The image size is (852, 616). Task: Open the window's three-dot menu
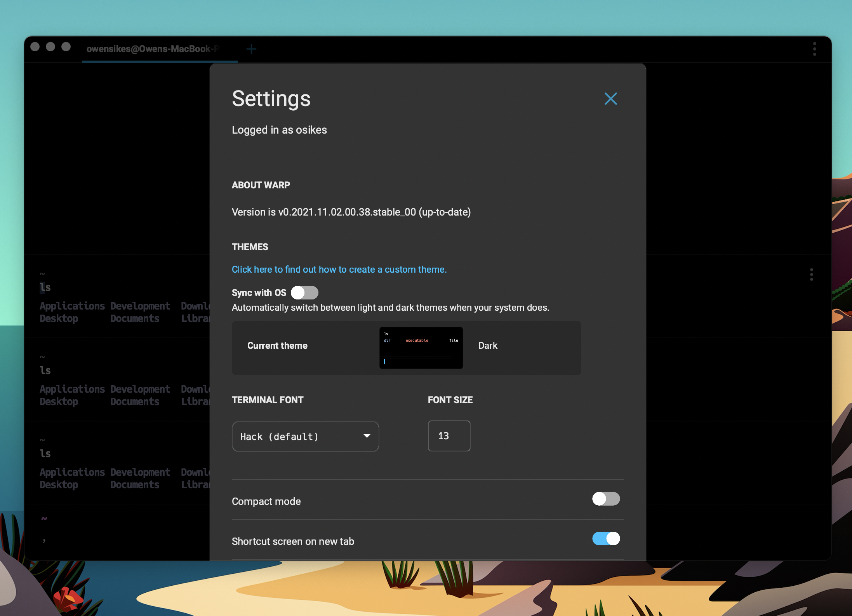[814, 49]
